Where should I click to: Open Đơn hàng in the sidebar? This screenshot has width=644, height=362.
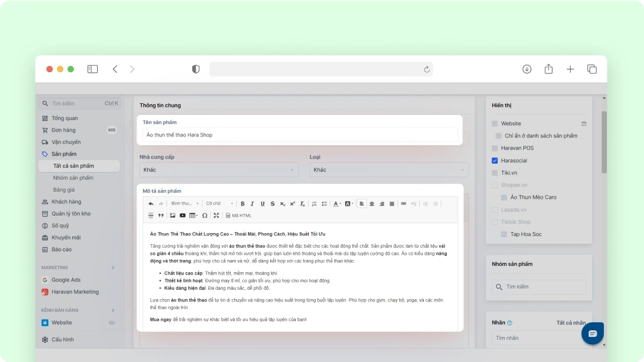pos(63,130)
